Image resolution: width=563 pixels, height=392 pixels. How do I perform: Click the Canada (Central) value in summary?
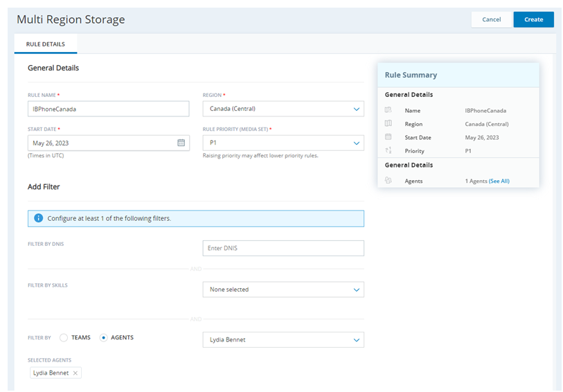(x=487, y=124)
